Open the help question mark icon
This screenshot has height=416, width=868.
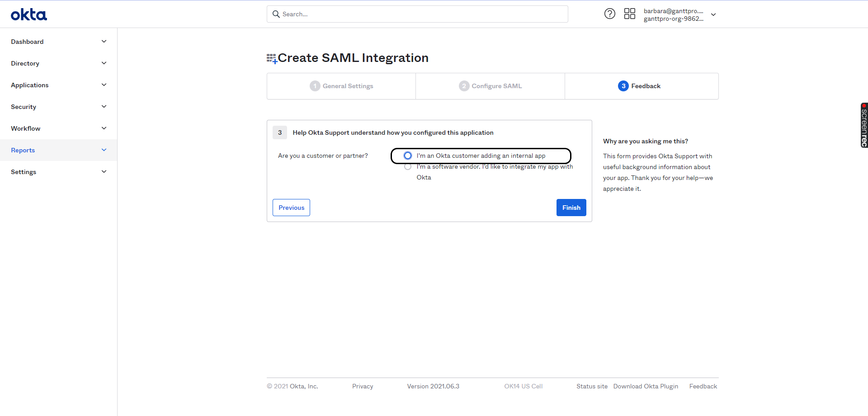point(609,14)
